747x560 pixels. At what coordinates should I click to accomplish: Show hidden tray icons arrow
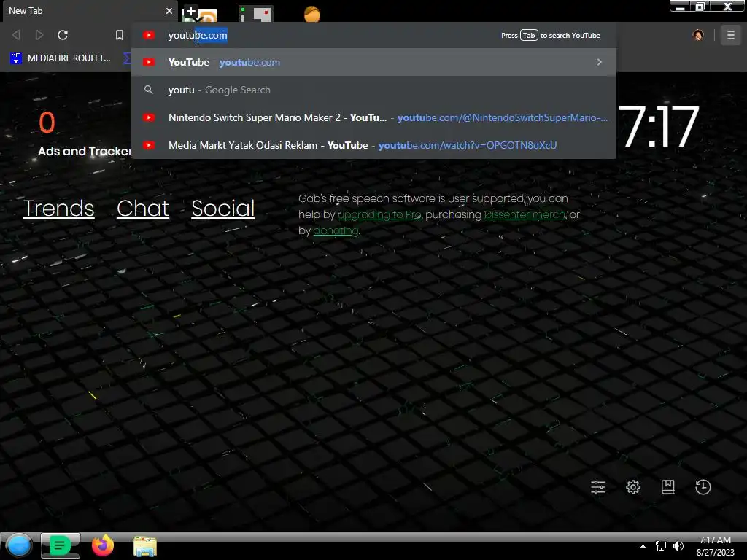(643, 546)
